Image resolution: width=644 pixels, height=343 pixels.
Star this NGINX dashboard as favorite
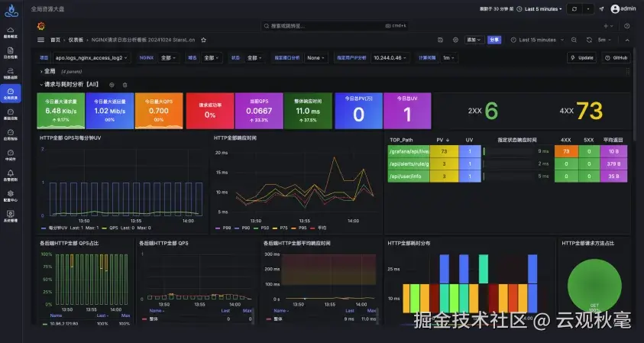pyautogui.click(x=203, y=40)
